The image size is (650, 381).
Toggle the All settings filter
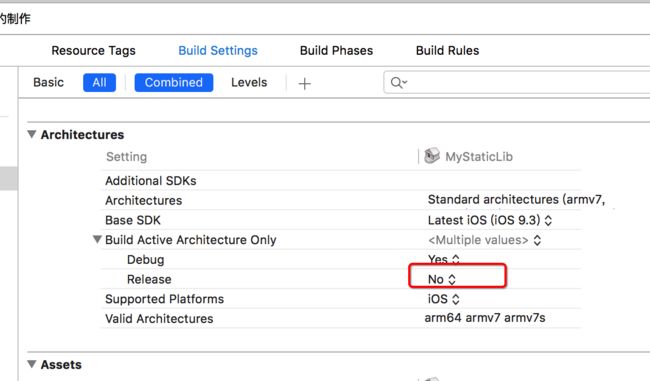[99, 83]
